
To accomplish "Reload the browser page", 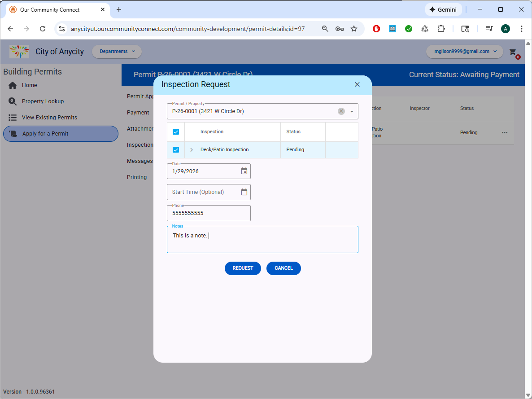I will click(x=43, y=29).
